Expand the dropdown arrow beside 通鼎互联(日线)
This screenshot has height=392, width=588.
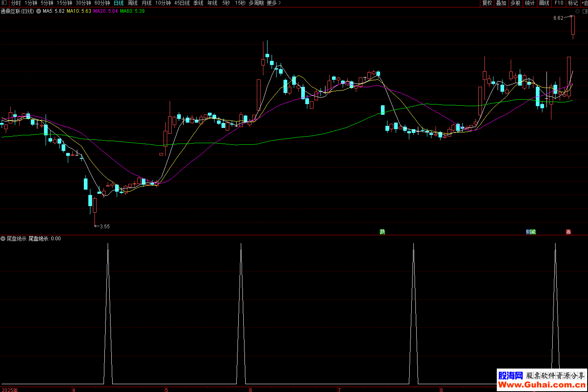pos(39,11)
